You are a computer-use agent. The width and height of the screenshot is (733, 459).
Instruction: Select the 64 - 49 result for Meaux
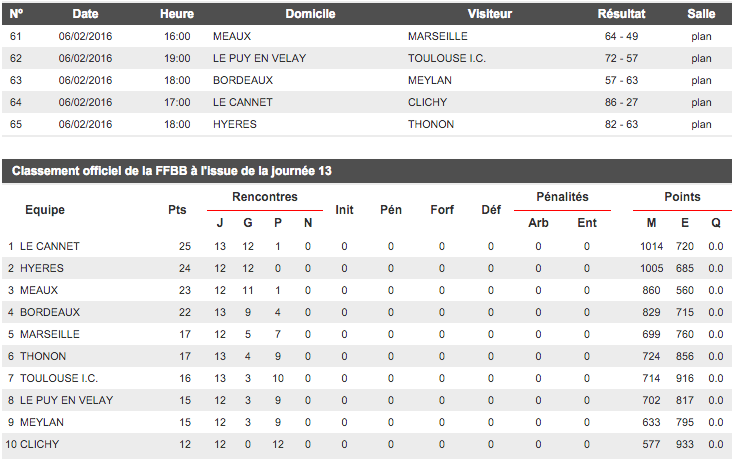(621, 36)
